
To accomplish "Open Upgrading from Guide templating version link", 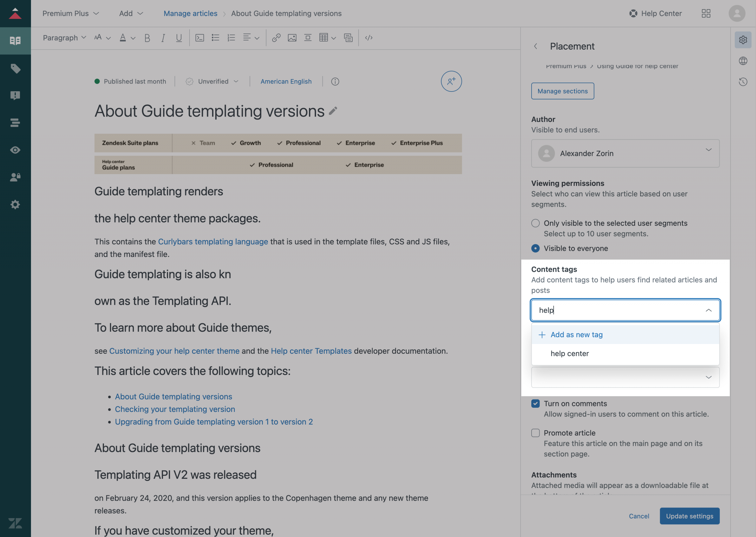I will (x=214, y=422).
